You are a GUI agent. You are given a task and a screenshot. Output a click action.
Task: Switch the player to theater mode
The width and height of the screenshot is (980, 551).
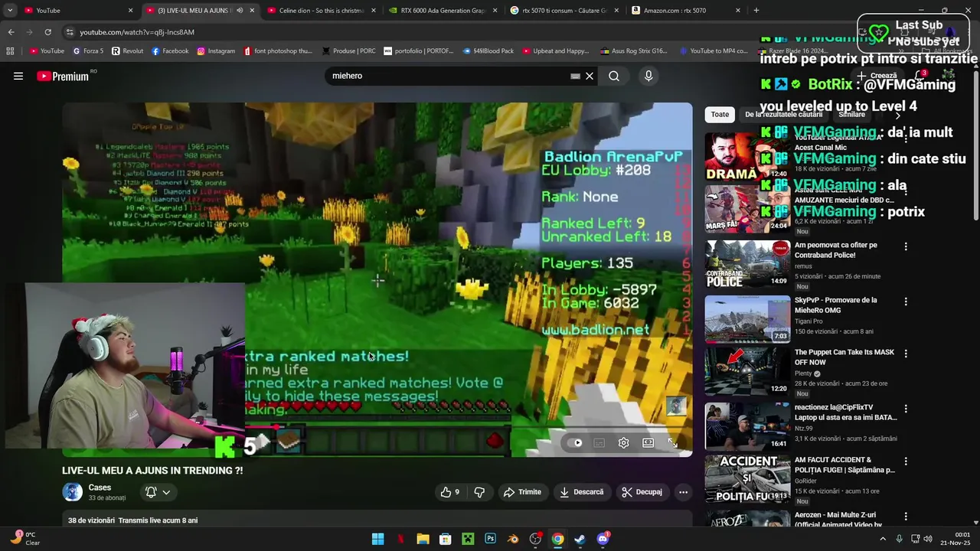[x=648, y=442]
